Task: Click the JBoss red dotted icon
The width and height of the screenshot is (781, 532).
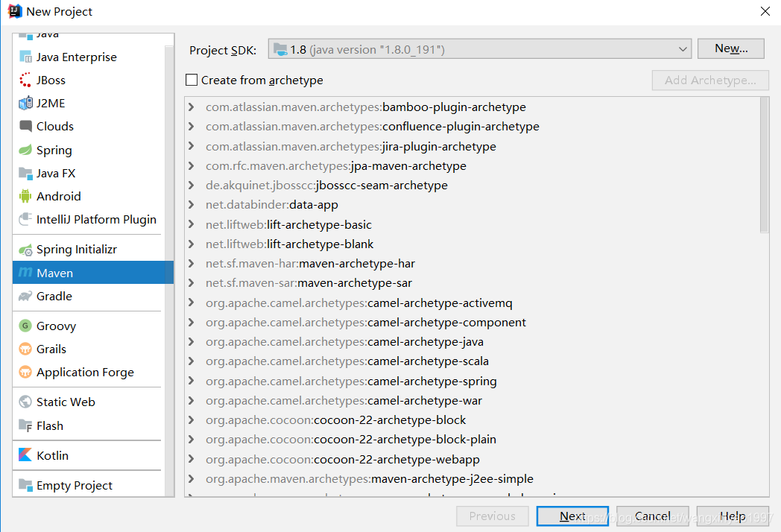Action: (x=25, y=80)
